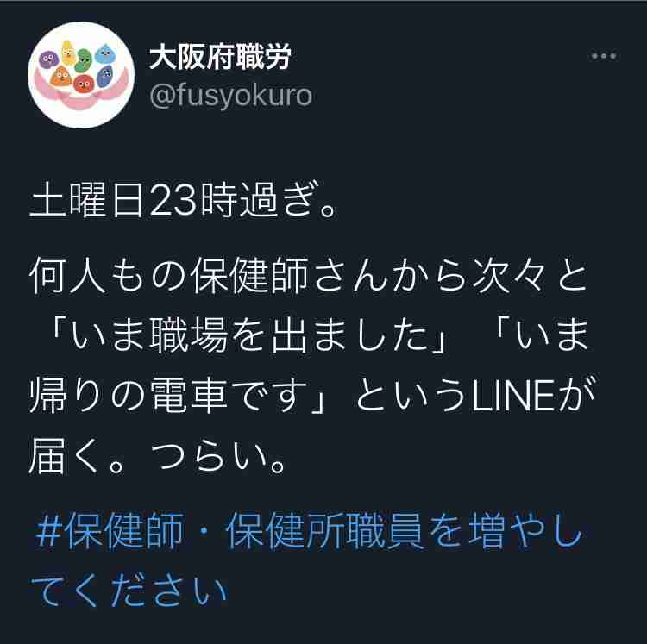
Task: Click the dark blue mascot in avatar
Action: click(104, 76)
